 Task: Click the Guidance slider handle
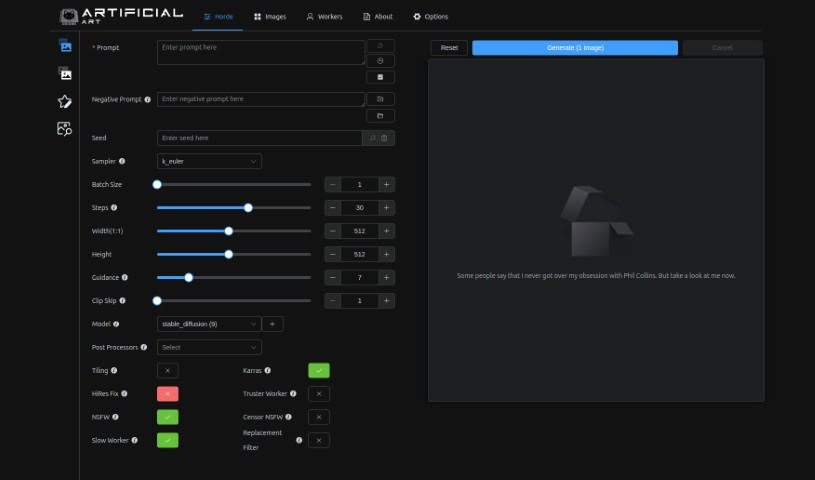[189, 277]
